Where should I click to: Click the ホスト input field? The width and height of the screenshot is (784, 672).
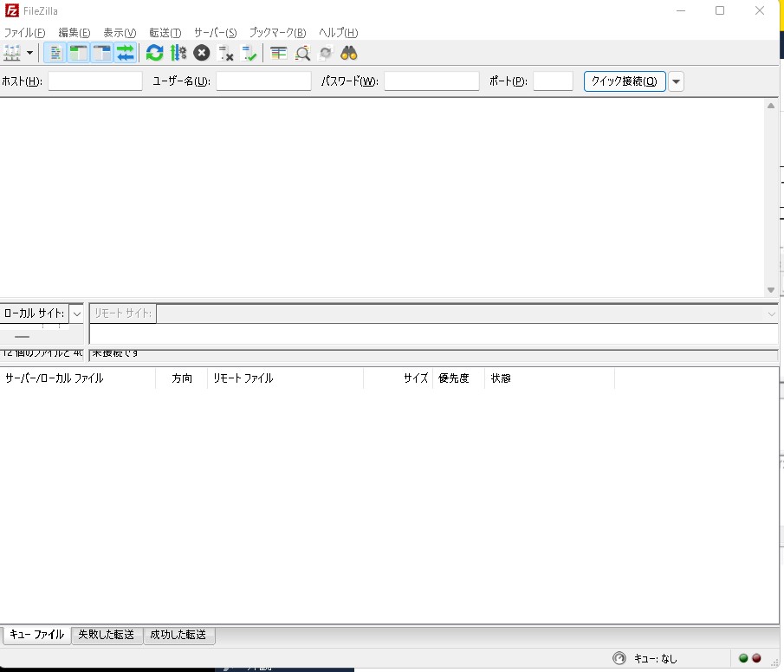[95, 81]
